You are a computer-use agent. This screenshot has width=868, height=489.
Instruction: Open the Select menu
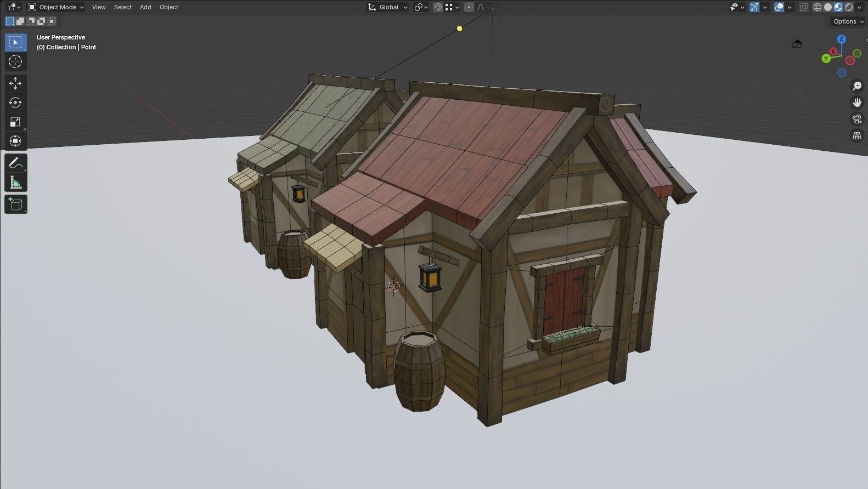click(122, 7)
